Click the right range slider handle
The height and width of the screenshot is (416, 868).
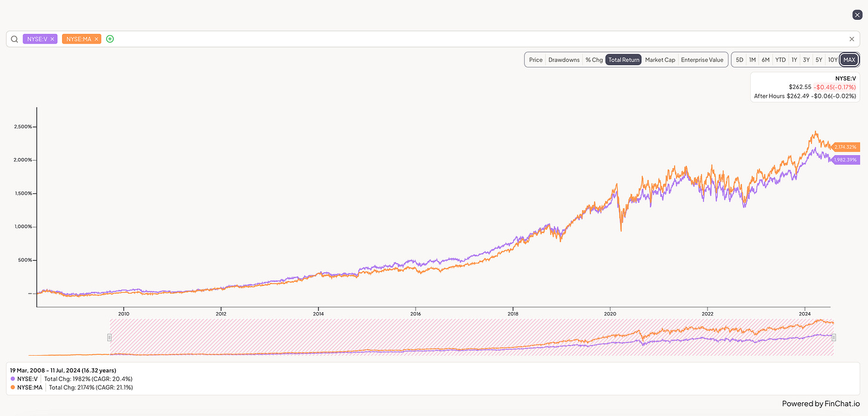(x=833, y=337)
